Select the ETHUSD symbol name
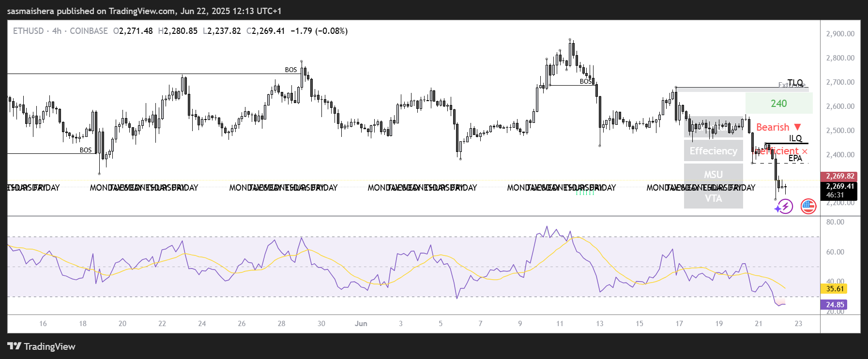868x359 pixels. click(x=28, y=31)
